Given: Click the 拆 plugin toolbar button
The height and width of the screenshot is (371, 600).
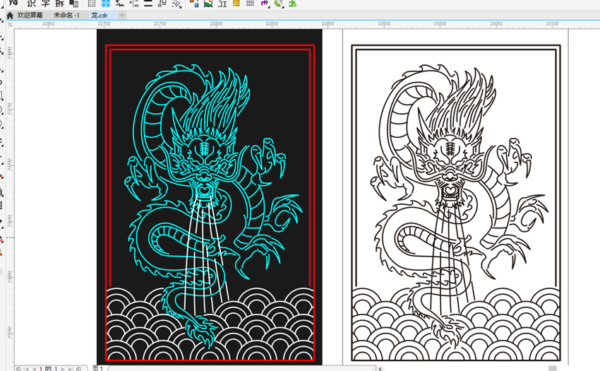Looking at the screenshot, I should (x=60, y=3).
